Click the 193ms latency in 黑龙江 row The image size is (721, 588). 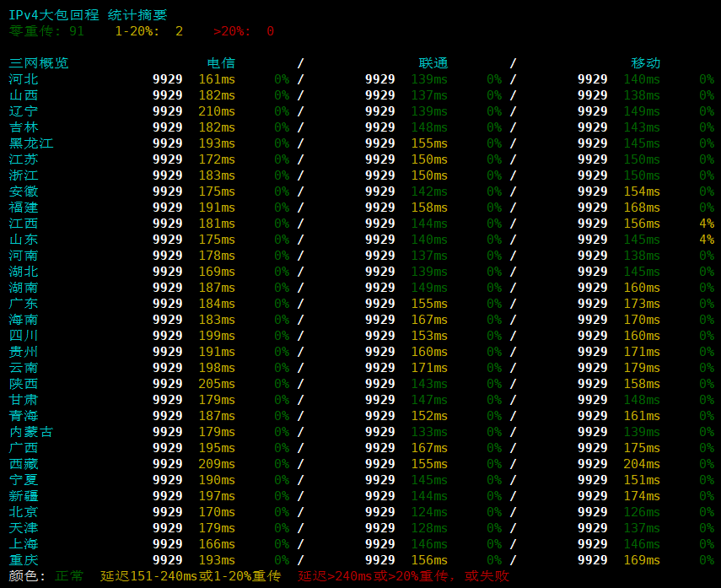[217, 143]
